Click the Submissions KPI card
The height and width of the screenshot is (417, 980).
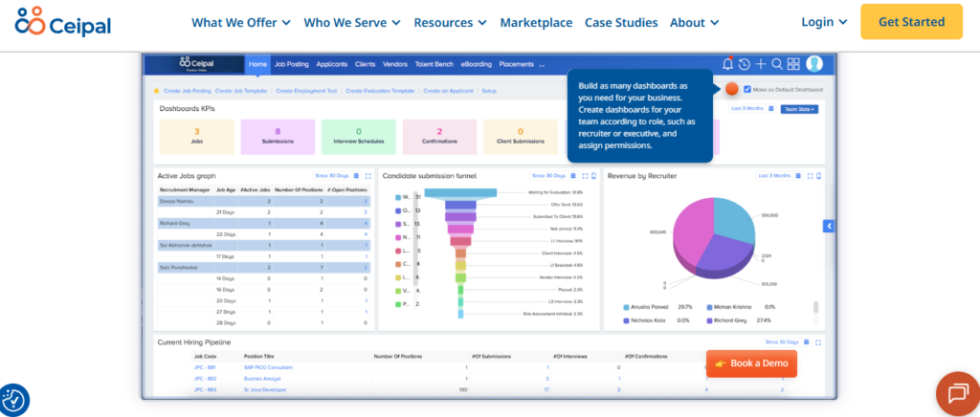coord(278,137)
